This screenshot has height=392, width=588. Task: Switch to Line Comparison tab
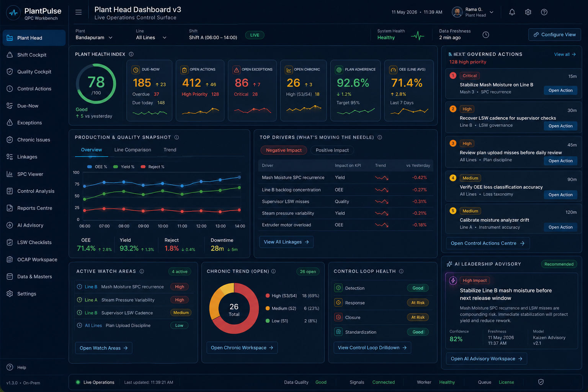132,150
